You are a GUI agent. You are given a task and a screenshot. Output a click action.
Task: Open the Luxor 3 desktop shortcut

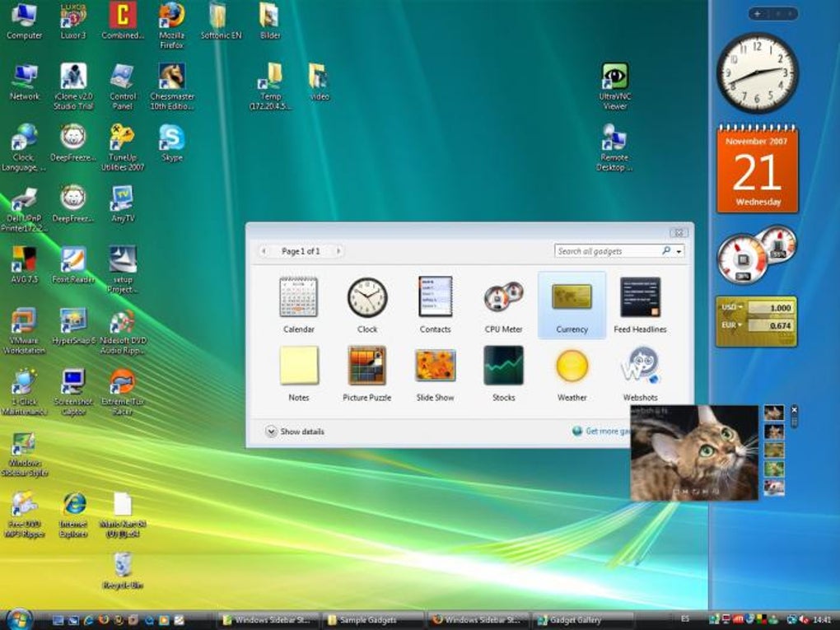click(x=73, y=21)
